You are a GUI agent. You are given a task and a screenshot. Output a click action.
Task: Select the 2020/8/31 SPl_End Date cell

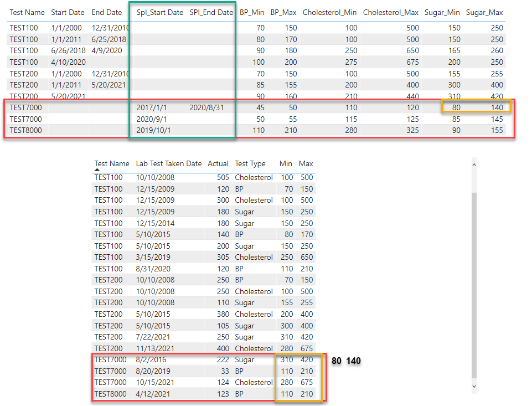coord(206,107)
